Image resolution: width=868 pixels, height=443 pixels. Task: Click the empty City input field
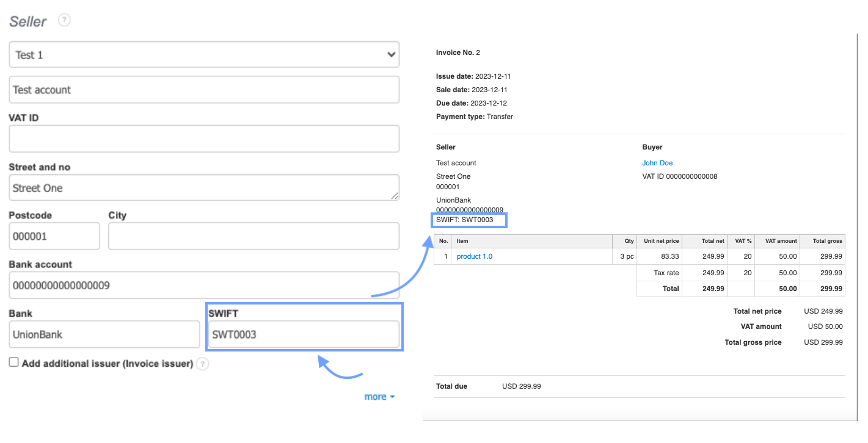[253, 236]
